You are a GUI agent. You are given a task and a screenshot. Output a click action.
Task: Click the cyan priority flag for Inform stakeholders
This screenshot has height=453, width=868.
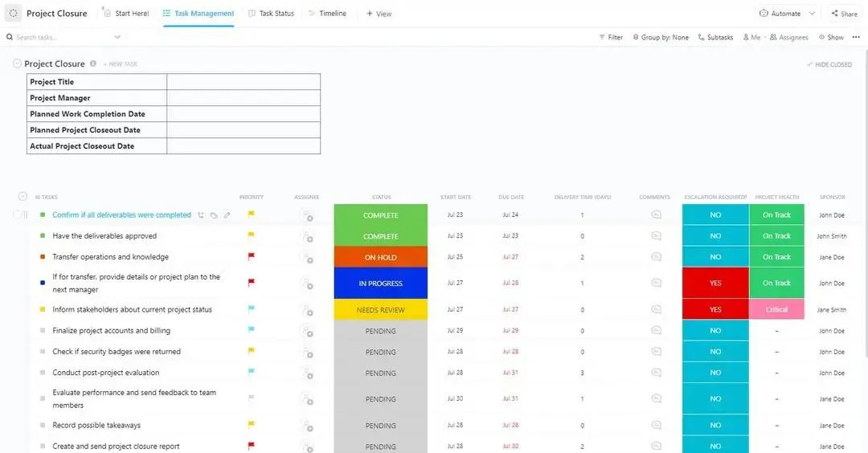(x=252, y=308)
